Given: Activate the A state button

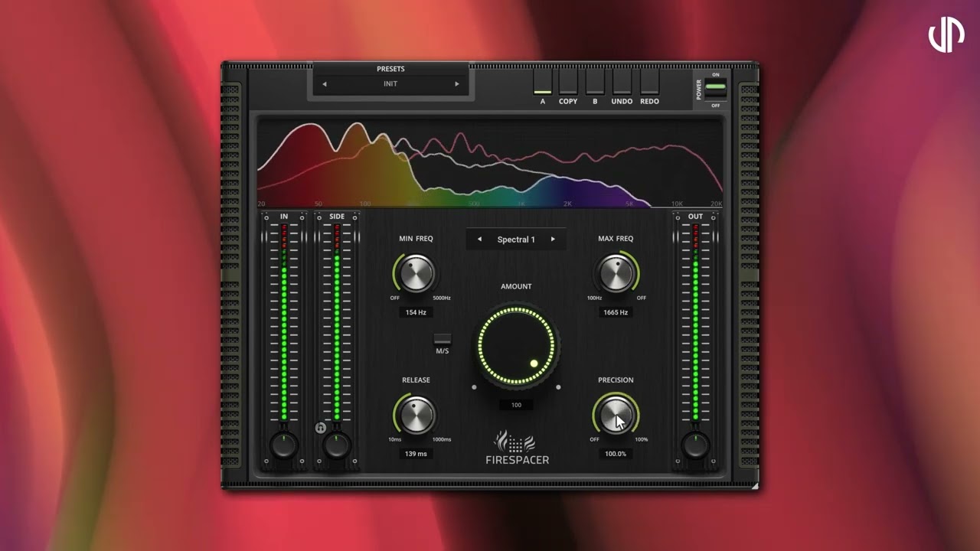Looking at the screenshot, I should pyautogui.click(x=543, y=82).
